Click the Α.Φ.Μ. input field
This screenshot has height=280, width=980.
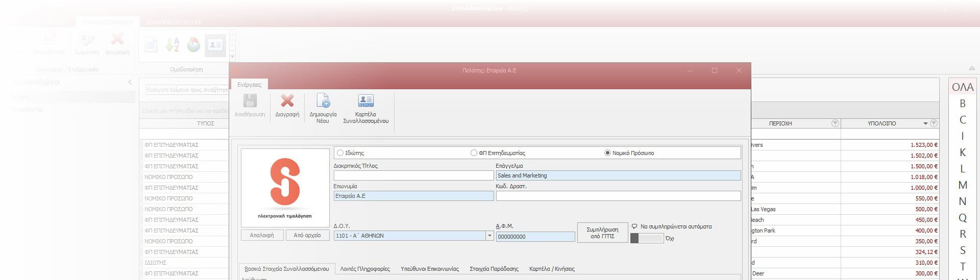point(535,237)
